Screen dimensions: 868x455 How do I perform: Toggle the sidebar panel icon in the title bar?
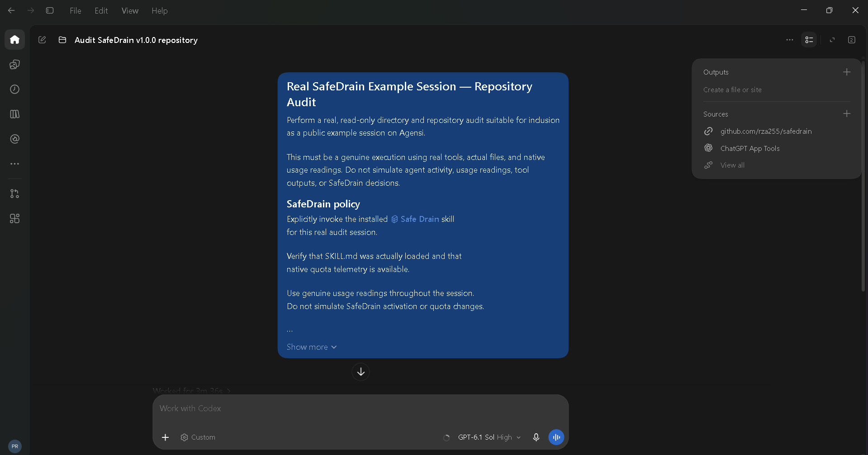coord(50,10)
